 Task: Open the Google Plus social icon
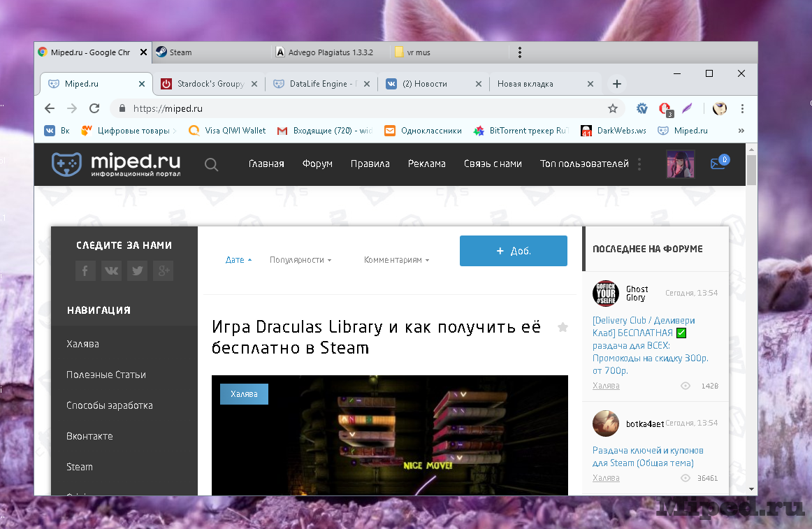163,271
